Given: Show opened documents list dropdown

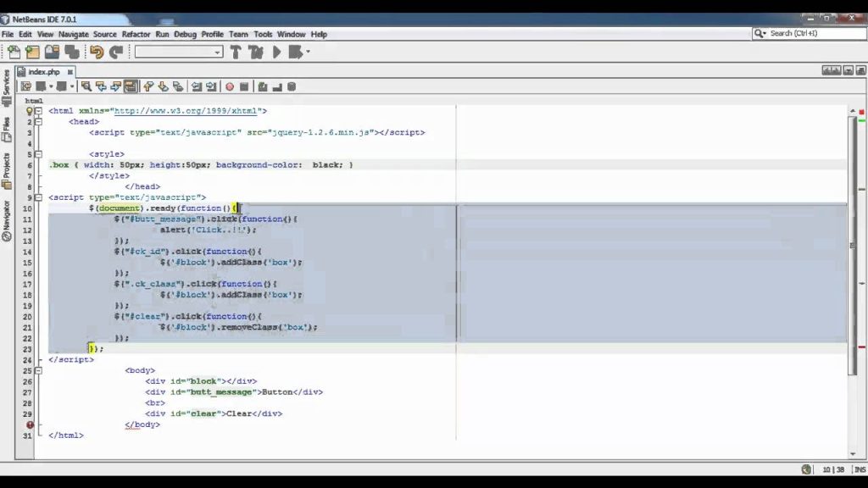Looking at the screenshot, I should click(x=848, y=71).
